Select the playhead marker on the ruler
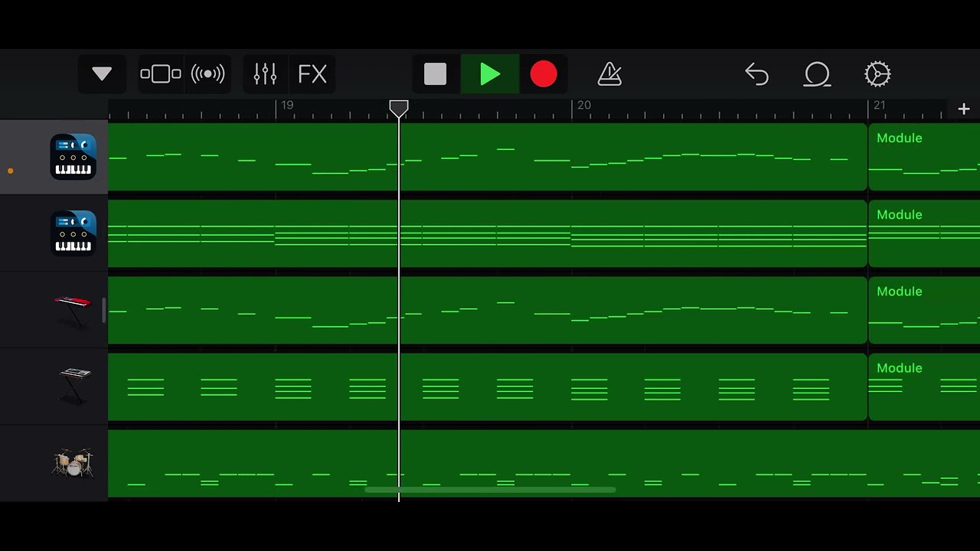This screenshot has height=551, width=980. pyautogui.click(x=399, y=109)
